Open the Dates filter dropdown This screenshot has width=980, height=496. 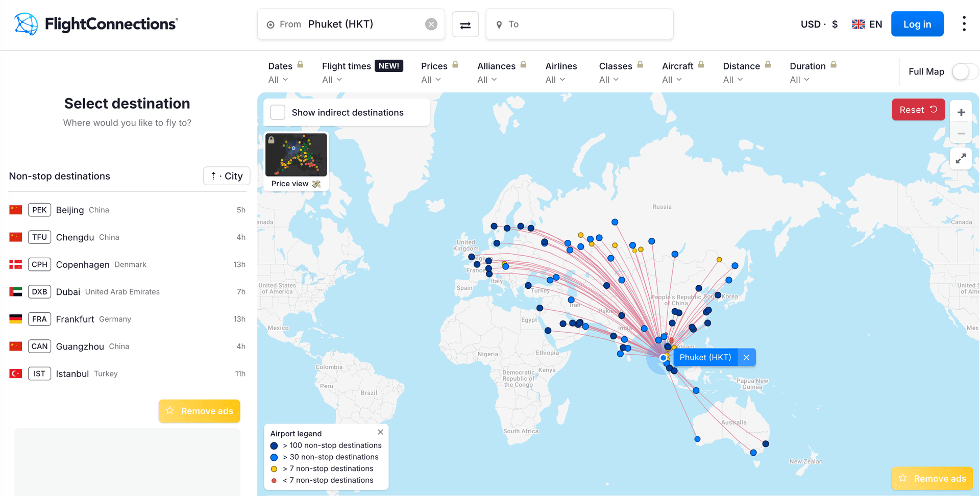[x=285, y=72]
